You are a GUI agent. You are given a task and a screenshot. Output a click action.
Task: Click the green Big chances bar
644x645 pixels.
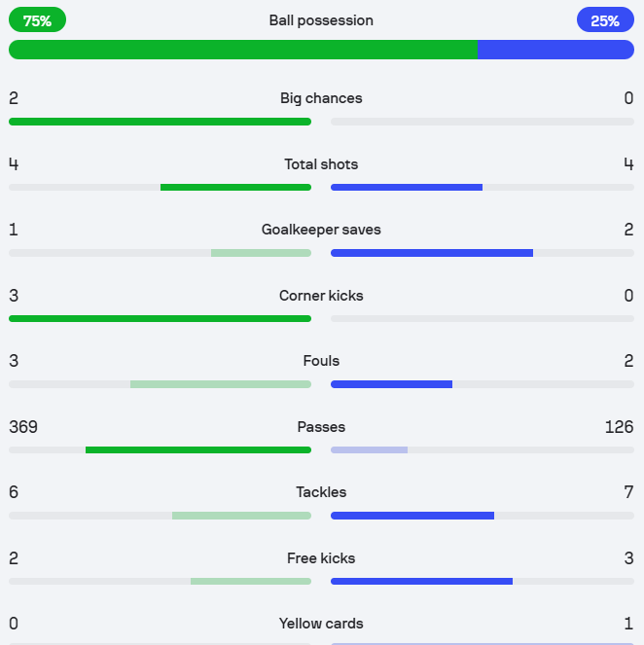(x=160, y=122)
